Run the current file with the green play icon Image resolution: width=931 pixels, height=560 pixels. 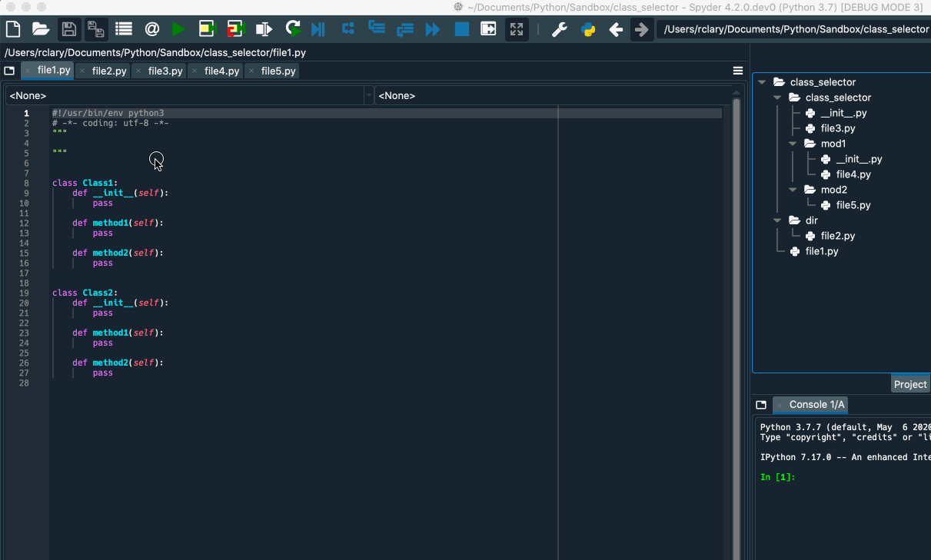(x=178, y=29)
